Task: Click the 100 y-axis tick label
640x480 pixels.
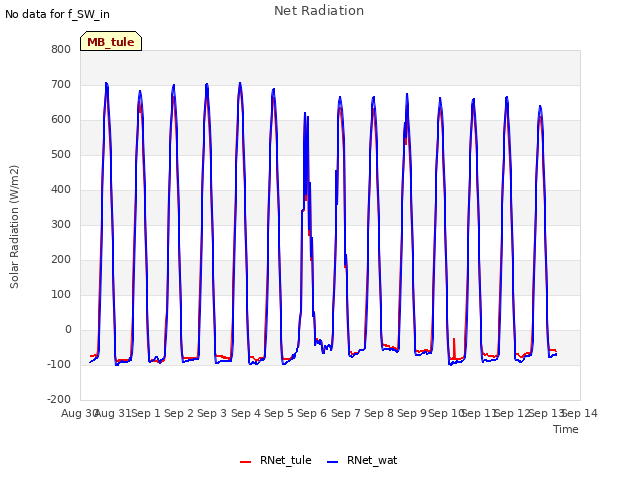Action: pos(61,294)
